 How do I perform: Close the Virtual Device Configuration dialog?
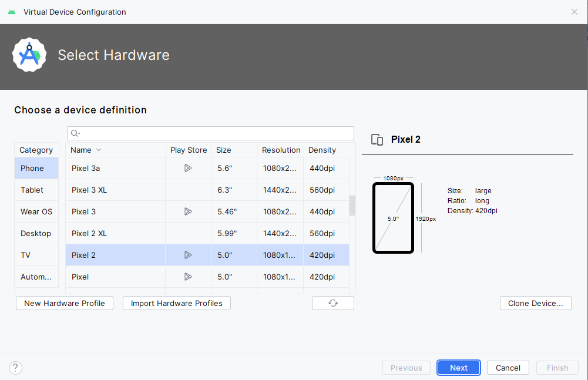574,12
